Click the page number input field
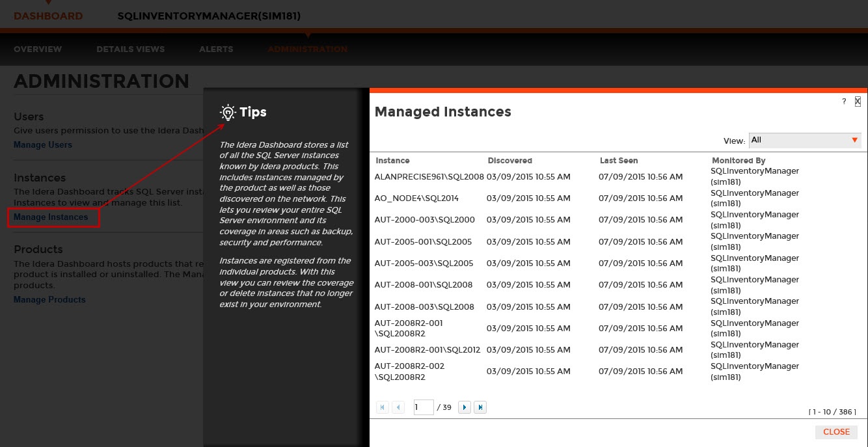 tap(424, 407)
